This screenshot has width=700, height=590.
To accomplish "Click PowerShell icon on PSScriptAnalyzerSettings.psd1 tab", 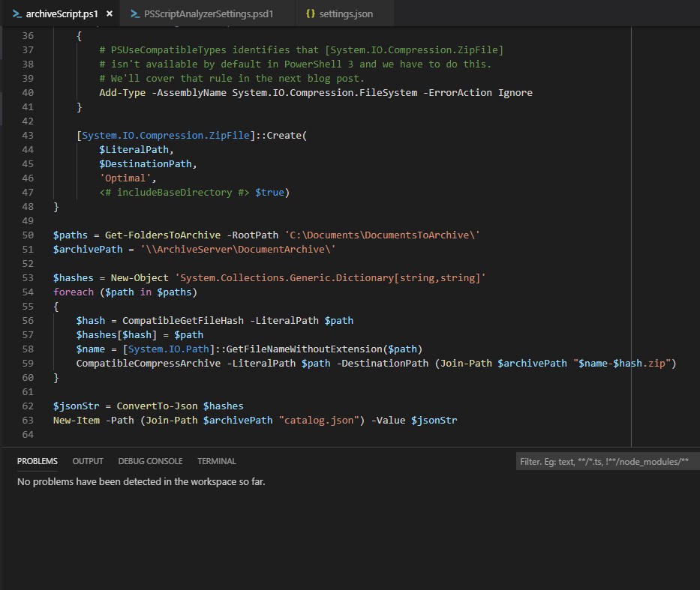I will point(135,13).
